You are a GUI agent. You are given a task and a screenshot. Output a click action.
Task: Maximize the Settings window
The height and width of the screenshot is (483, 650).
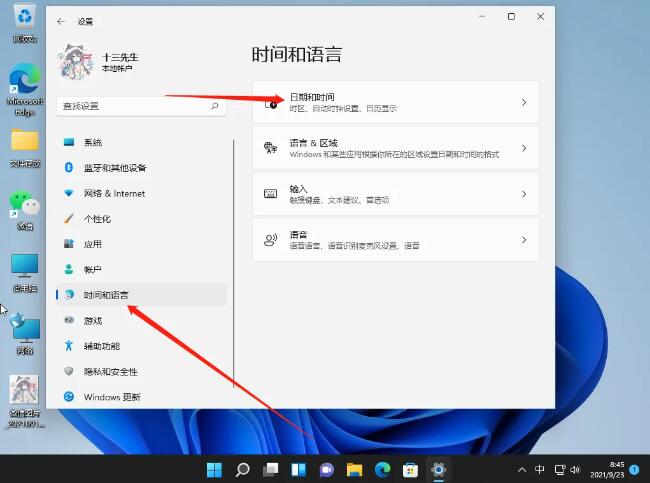pyautogui.click(x=512, y=17)
